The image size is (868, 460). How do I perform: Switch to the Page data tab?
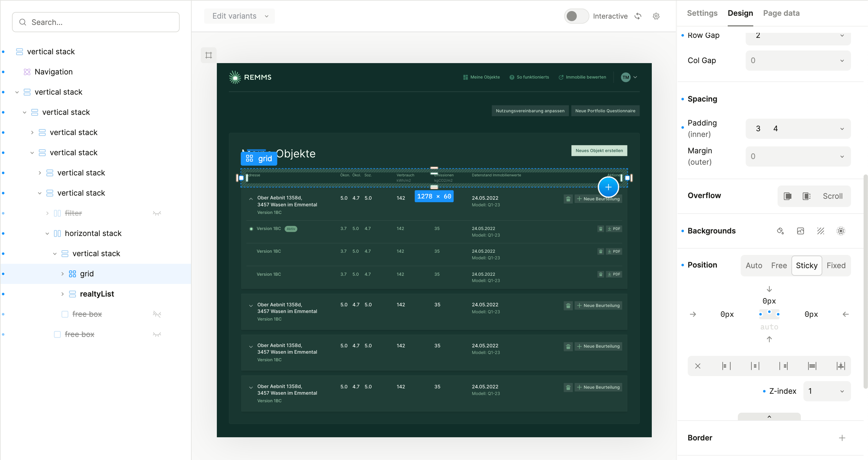click(x=781, y=13)
